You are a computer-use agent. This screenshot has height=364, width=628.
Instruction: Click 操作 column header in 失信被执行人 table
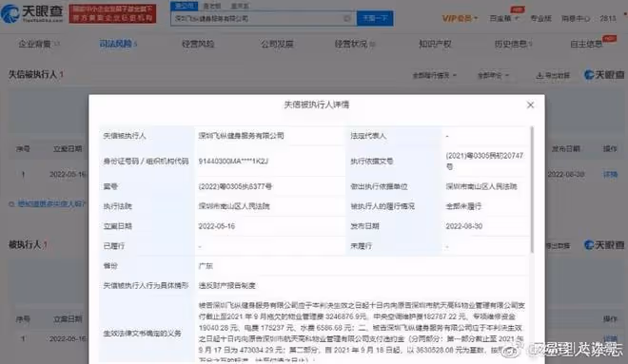[x=610, y=149]
